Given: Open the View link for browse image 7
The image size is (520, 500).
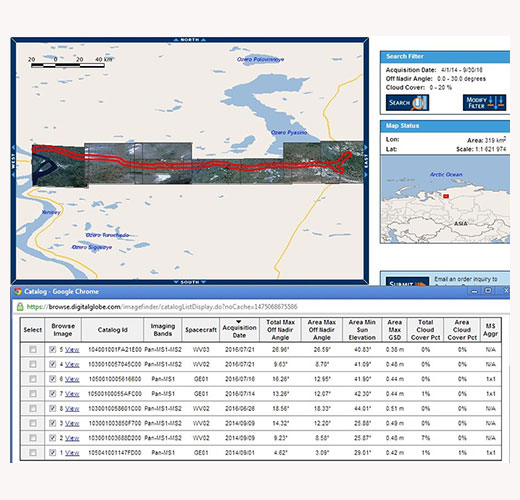Looking at the screenshot, I should (x=72, y=394).
